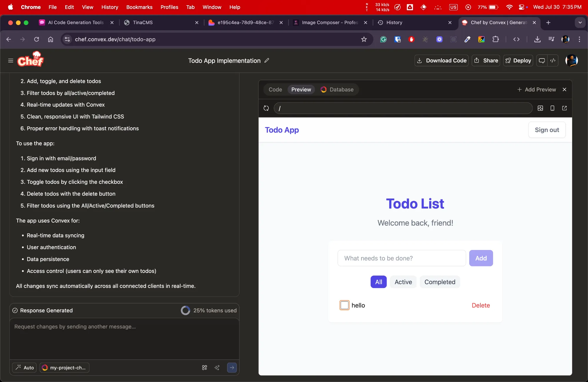Switch to the Database tab

coord(337,90)
